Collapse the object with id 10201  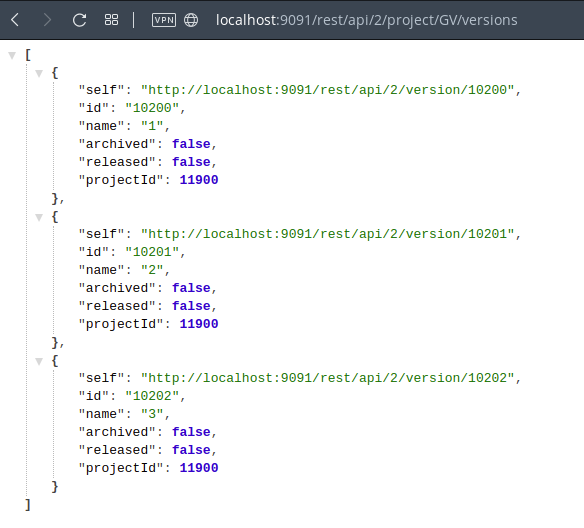pos(39,217)
